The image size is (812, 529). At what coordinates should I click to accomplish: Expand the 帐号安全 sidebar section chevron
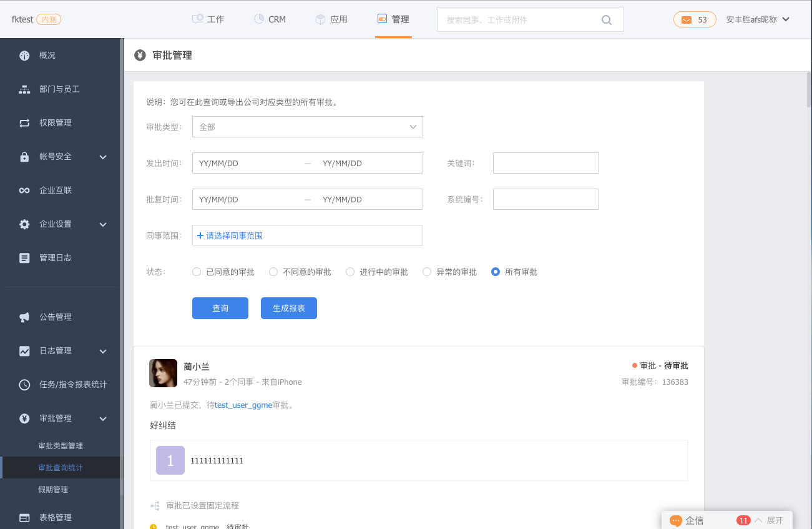[104, 157]
